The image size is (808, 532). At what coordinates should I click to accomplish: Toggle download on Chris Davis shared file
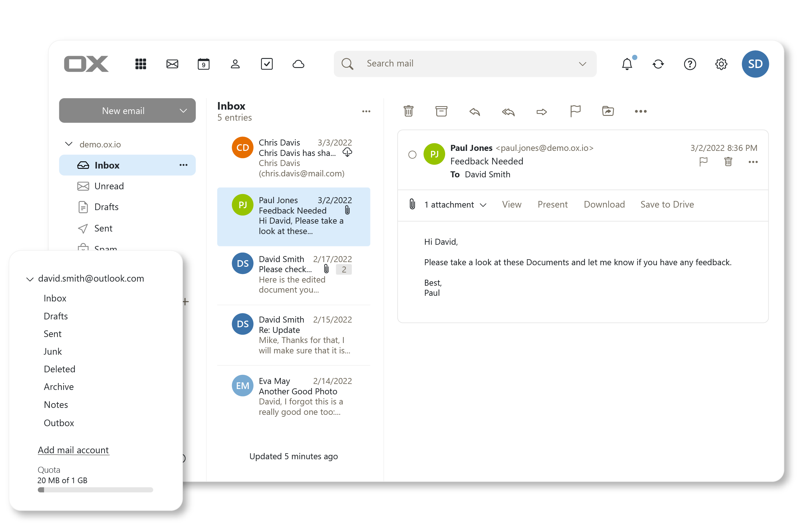click(347, 152)
